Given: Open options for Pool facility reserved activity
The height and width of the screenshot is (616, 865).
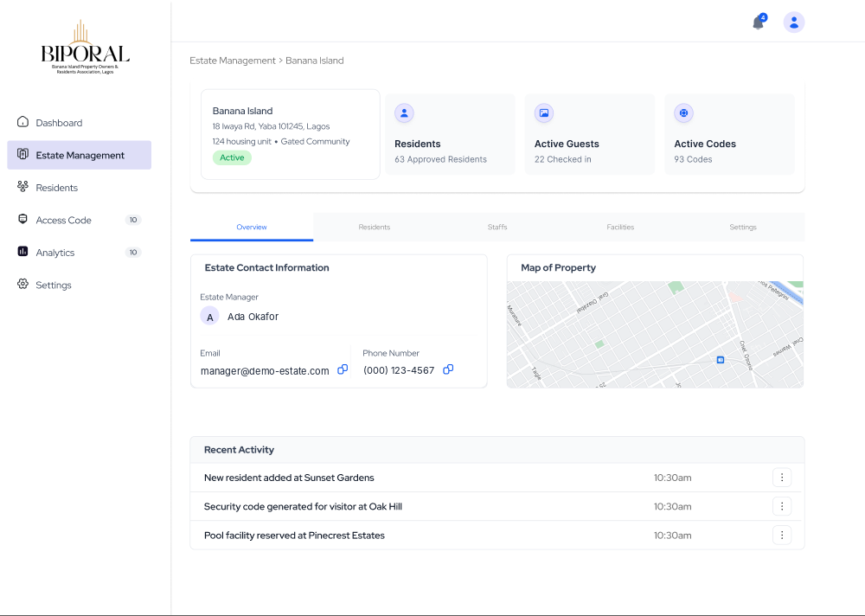Looking at the screenshot, I should (782, 535).
